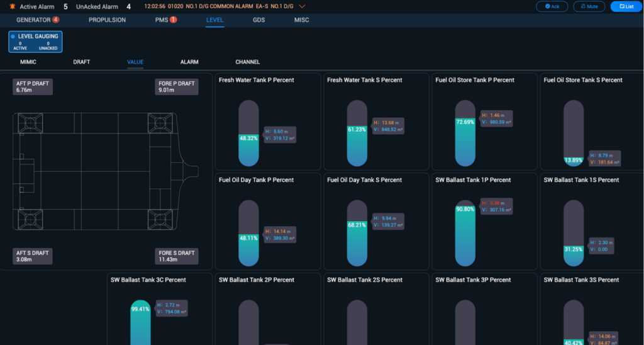This screenshot has height=345, width=644.
Task: Click the FORE S DRAFT value label
Action: pyautogui.click(x=177, y=256)
